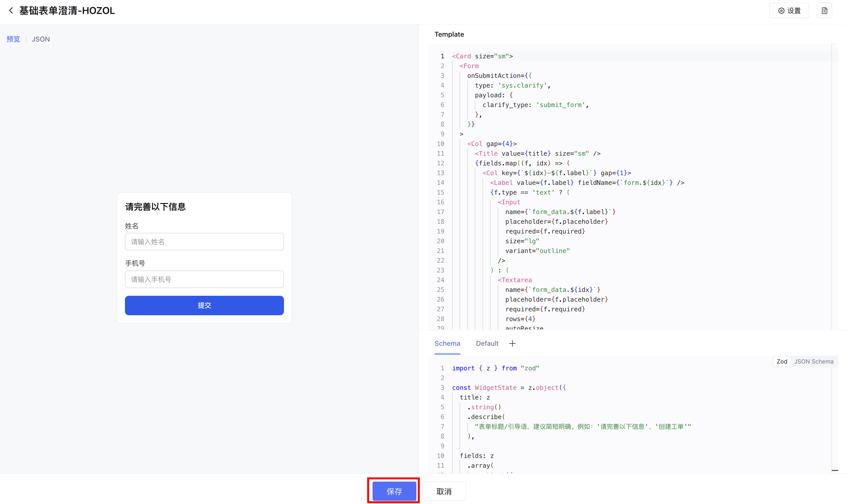Viewport: 847px width, 504px height.
Task: Open the 设置 settings button
Action: click(789, 10)
